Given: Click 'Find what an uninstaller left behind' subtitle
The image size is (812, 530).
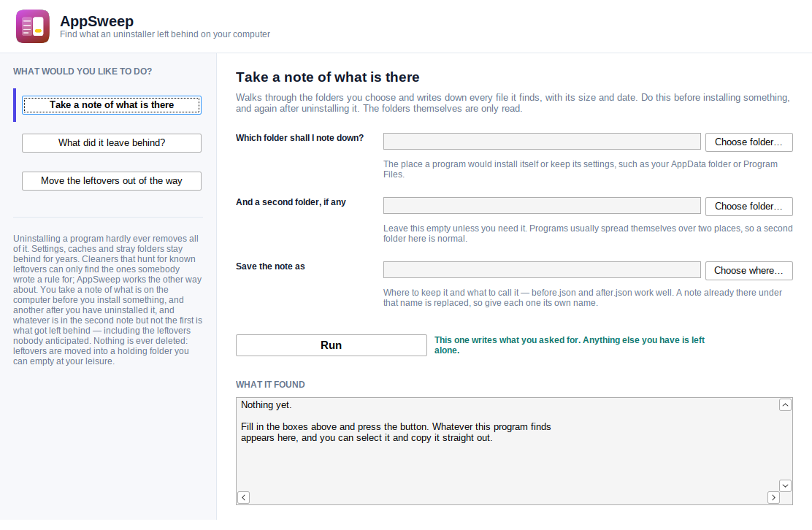Looking at the screenshot, I should [x=165, y=34].
